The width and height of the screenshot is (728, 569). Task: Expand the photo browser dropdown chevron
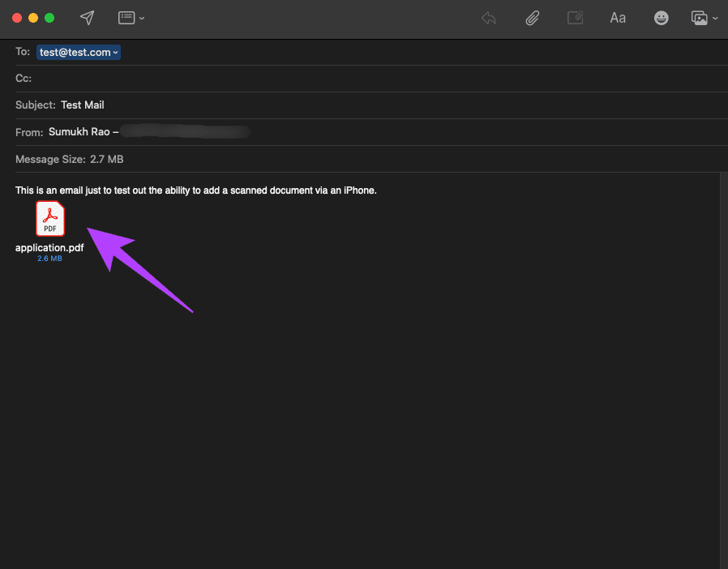(716, 19)
